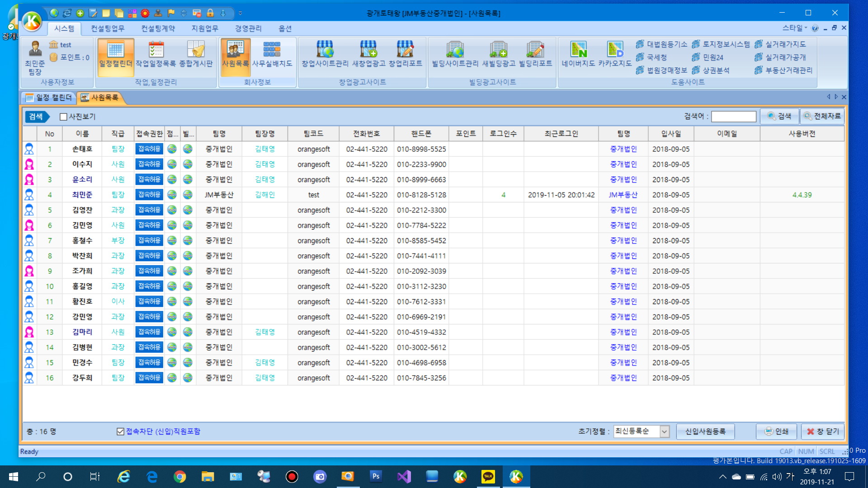Click the 전체자료 button
This screenshot has height=488, width=868.
click(x=822, y=117)
